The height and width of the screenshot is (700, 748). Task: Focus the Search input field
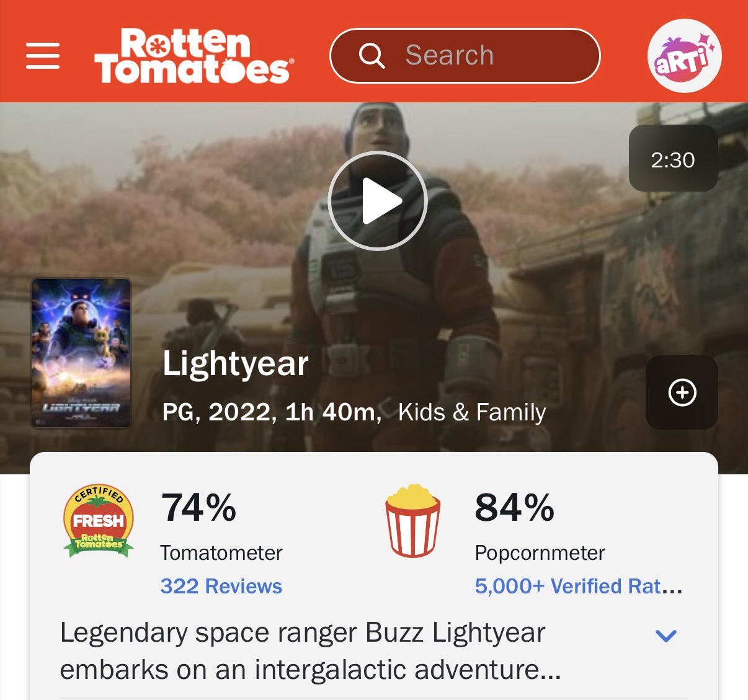465,56
